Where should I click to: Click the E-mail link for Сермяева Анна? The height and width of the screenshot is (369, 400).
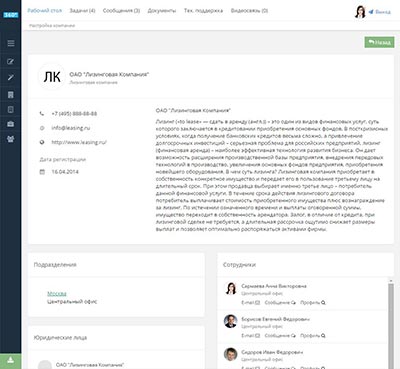[251, 303]
